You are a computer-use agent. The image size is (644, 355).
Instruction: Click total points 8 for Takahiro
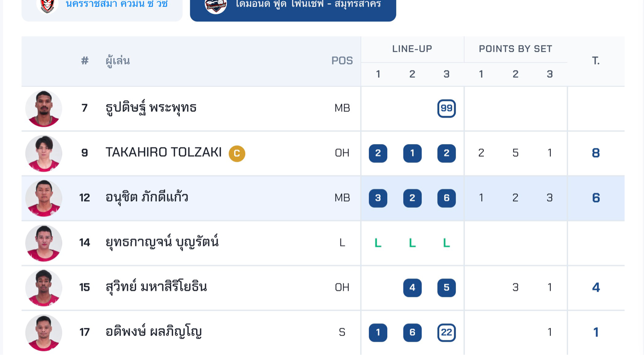point(595,153)
